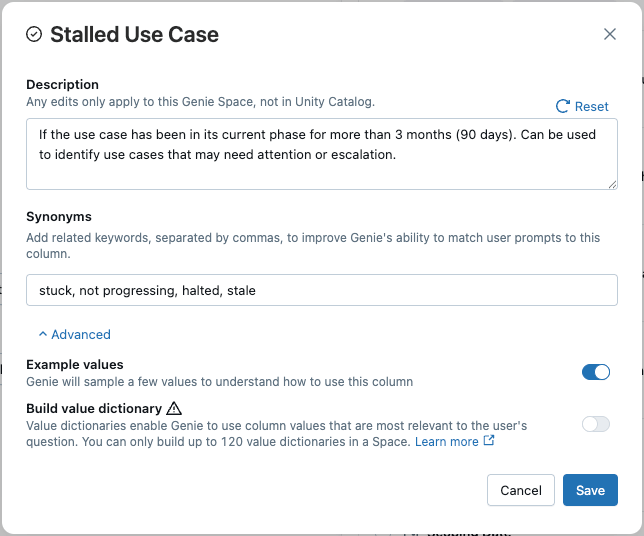Click the Example values label
This screenshot has width=644, height=536.
pos(75,365)
